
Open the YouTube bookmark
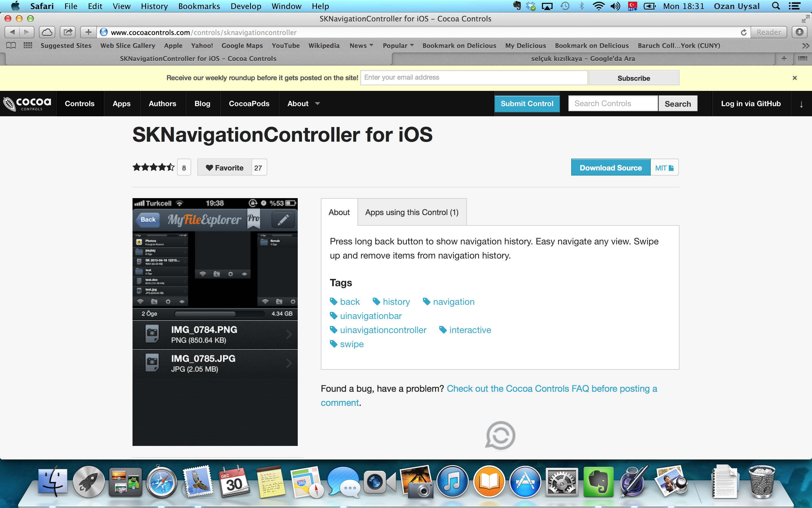[286, 45]
